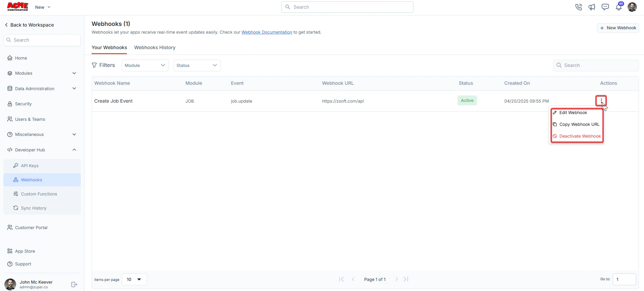Click the Filters funnel icon

[94, 65]
